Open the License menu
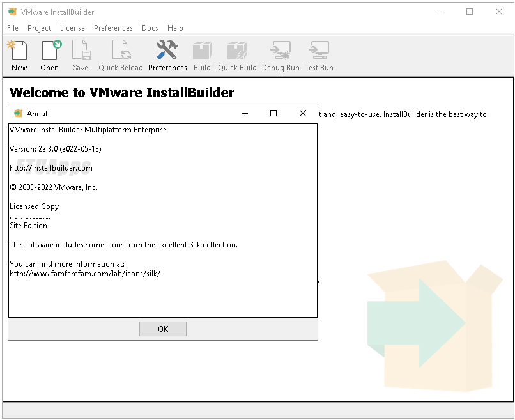515x420 pixels. tap(72, 28)
